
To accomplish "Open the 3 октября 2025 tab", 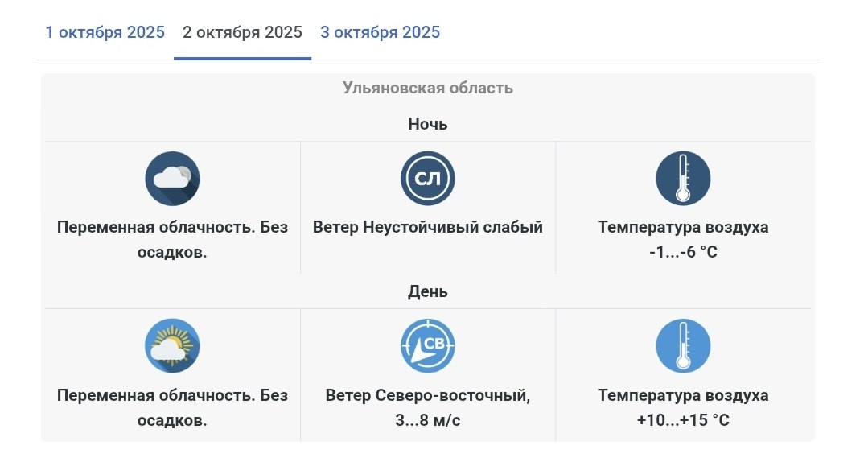I will pyautogui.click(x=380, y=32).
